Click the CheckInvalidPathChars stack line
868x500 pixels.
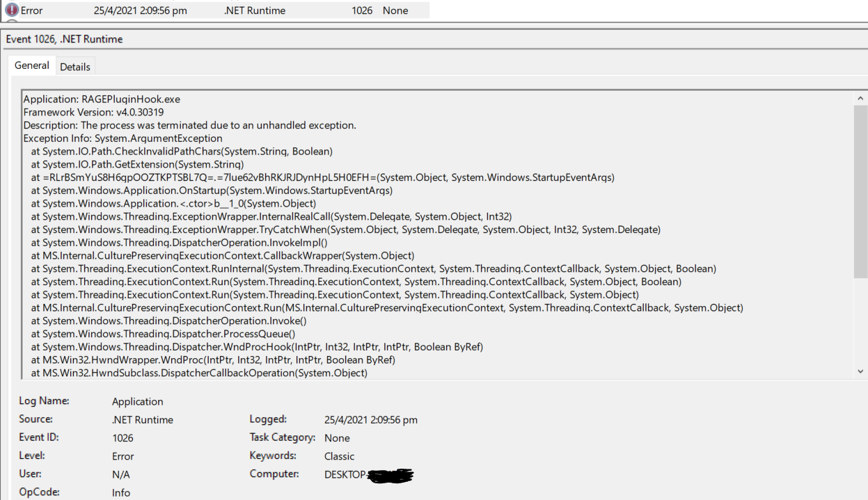pyautogui.click(x=182, y=152)
